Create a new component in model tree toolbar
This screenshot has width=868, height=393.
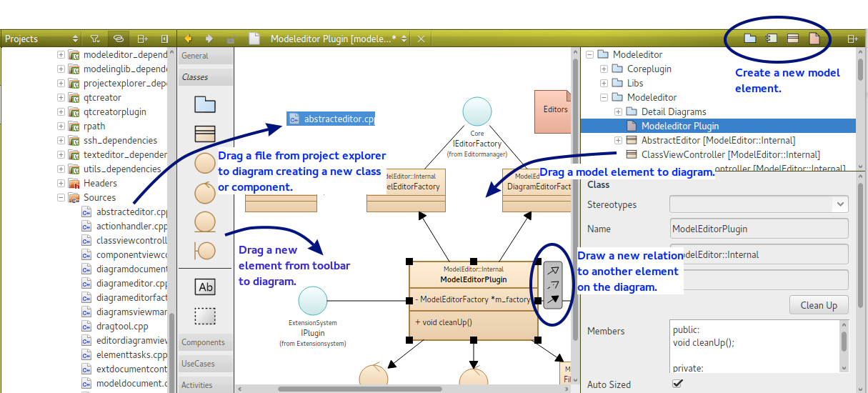click(x=771, y=39)
